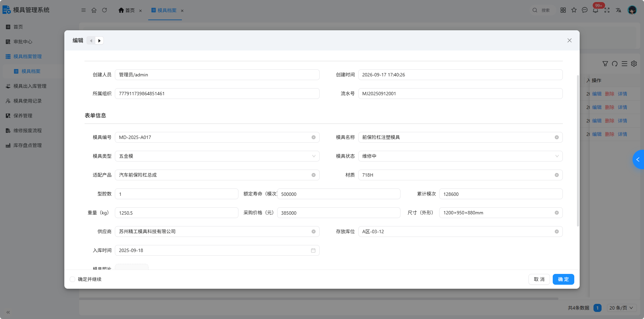
Task: Open the 入库时间 calendar picker
Action: coord(313,250)
